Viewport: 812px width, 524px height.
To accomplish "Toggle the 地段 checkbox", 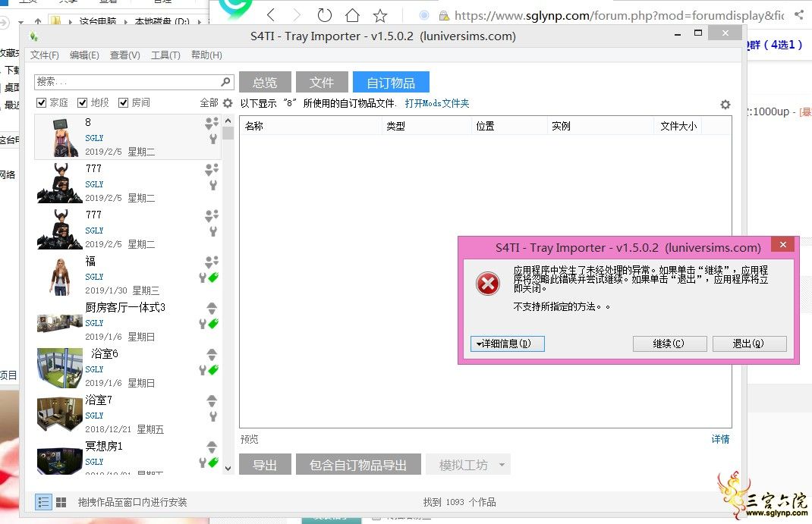I will pos(83,103).
